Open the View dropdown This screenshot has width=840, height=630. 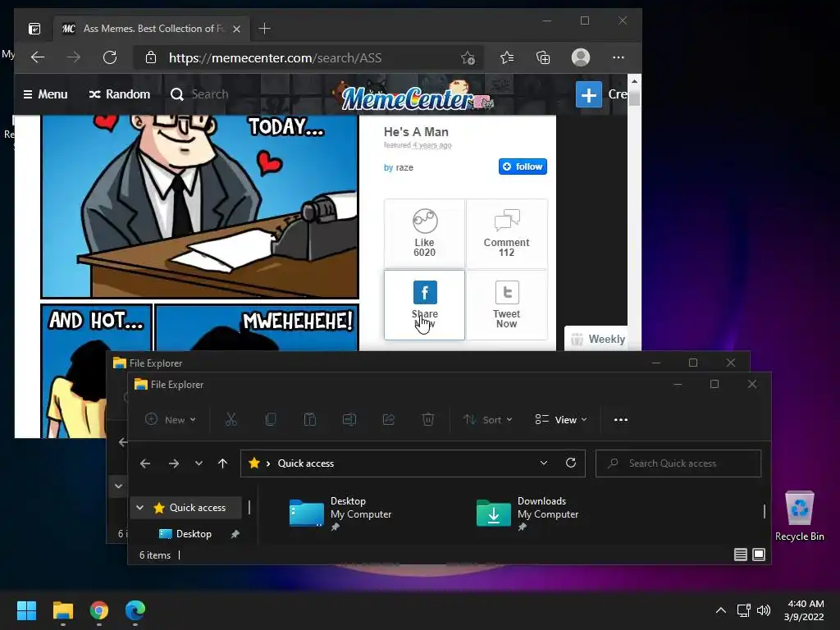(561, 419)
